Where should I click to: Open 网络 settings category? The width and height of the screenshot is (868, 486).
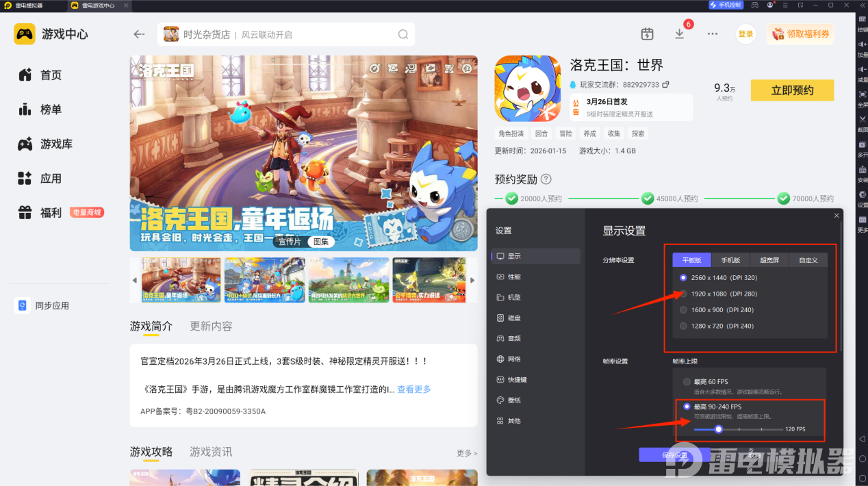tap(535, 359)
